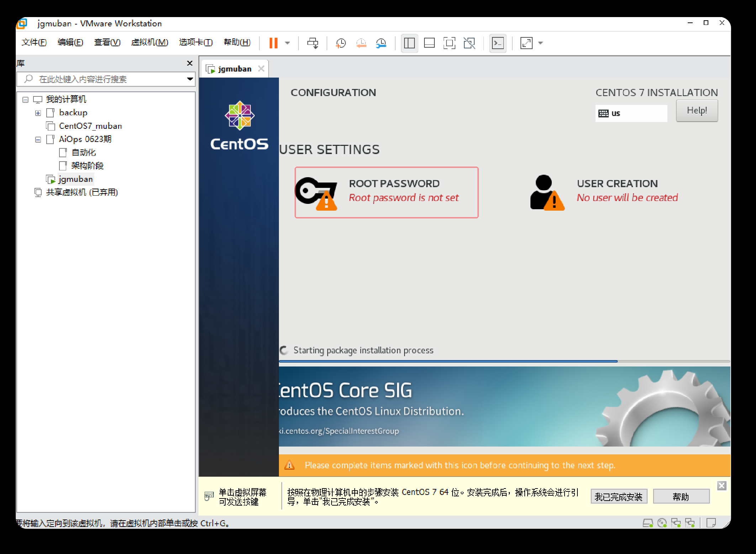
Task: Open the power options dropdown arrow
Action: point(287,43)
